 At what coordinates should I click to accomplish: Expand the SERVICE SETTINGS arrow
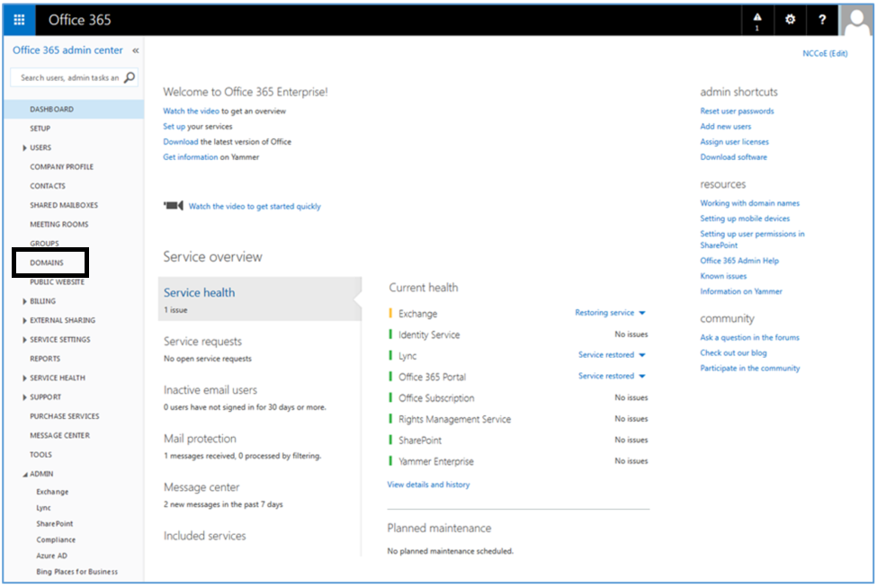(x=24, y=340)
